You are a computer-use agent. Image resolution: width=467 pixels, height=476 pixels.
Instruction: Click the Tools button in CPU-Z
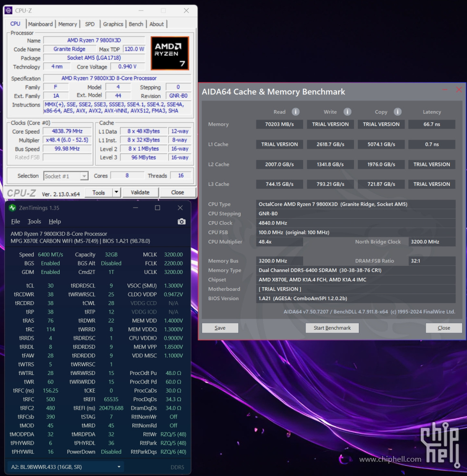(x=98, y=192)
